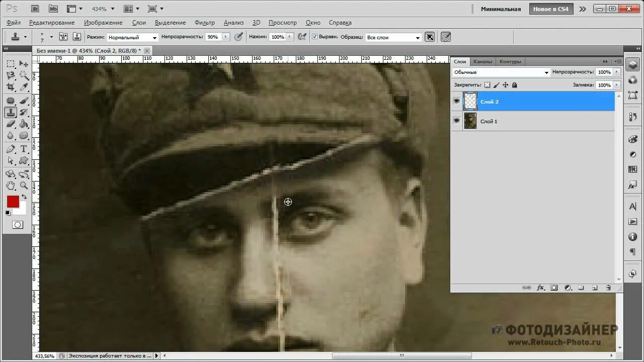Delete the selected layer
Image resolution: width=644 pixels, height=362 pixels.
[608, 288]
